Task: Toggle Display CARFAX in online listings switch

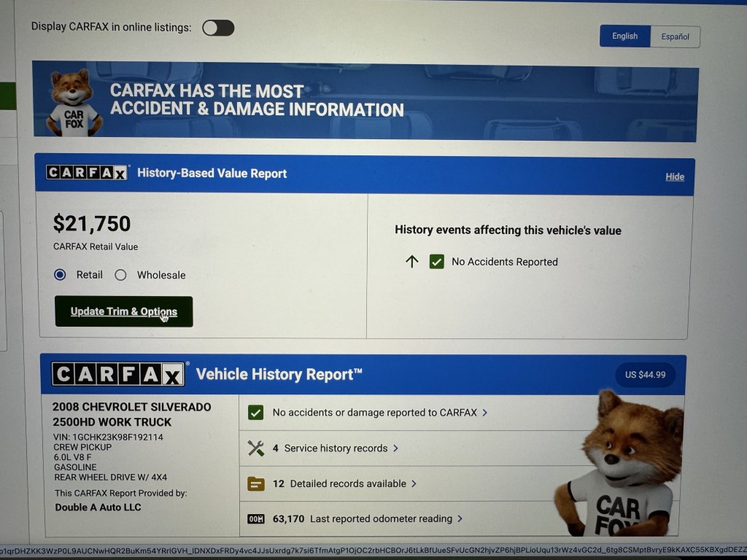Action: pyautogui.click(x=218, y=28)
